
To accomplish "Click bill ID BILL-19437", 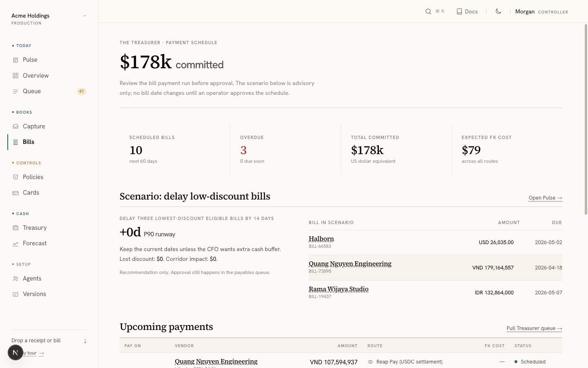I will click(320, 297).
